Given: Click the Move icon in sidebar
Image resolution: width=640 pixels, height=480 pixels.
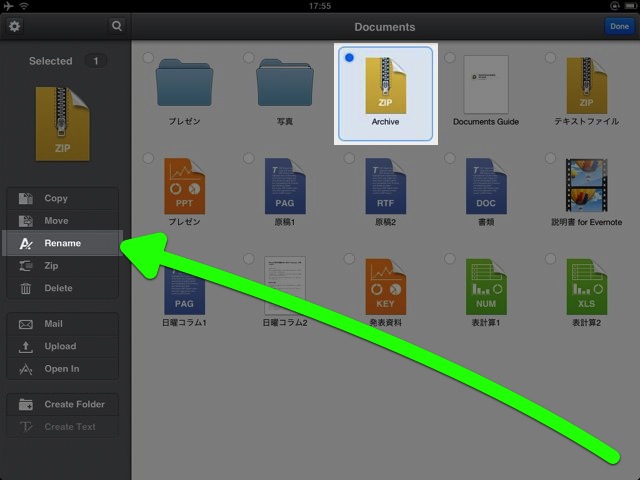Looking at the screenshot, I should click(25, 221).
